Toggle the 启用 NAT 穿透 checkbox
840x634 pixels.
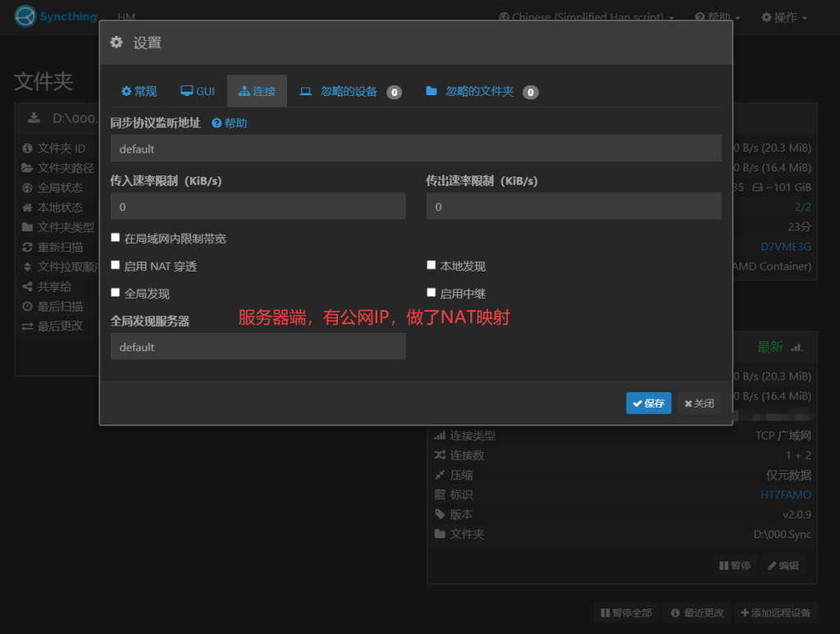point(116,266)
